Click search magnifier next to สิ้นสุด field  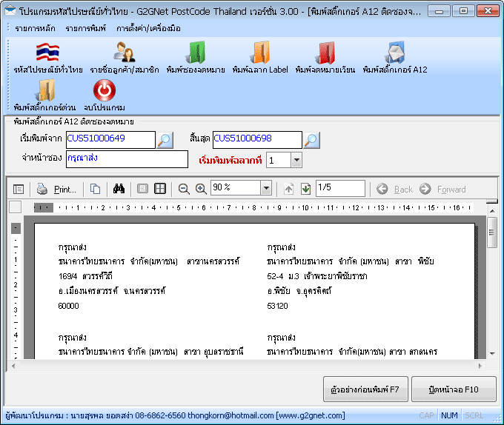tap(312, 140)
